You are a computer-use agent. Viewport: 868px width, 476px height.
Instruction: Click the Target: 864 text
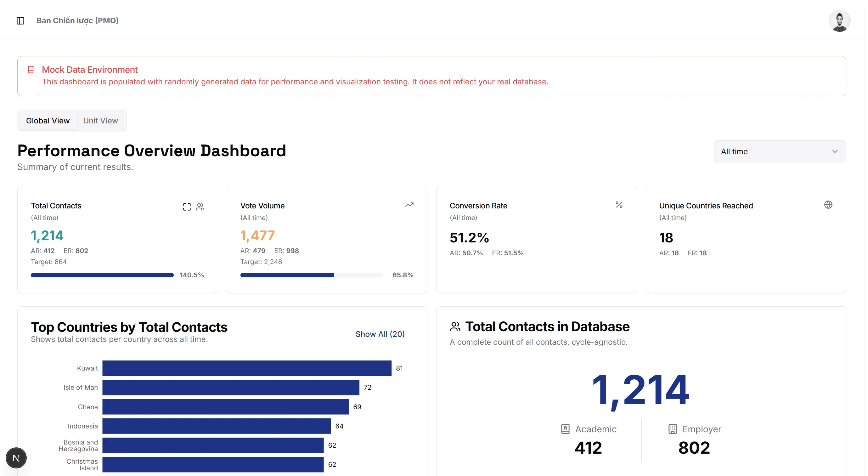[49, 262]
